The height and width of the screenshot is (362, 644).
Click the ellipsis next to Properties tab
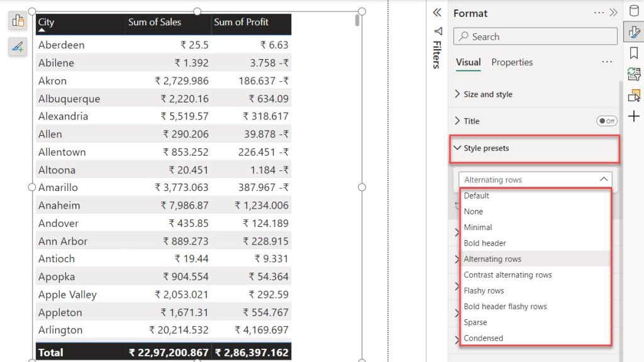(x=607, y=62)
